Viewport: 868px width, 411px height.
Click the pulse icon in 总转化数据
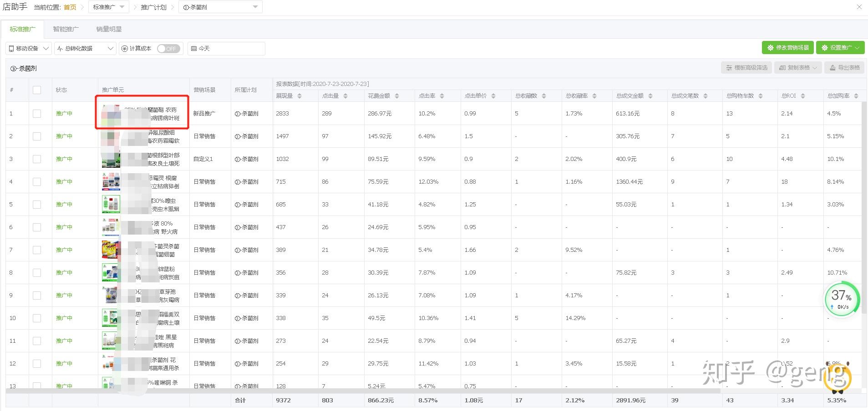click(60, 49)
